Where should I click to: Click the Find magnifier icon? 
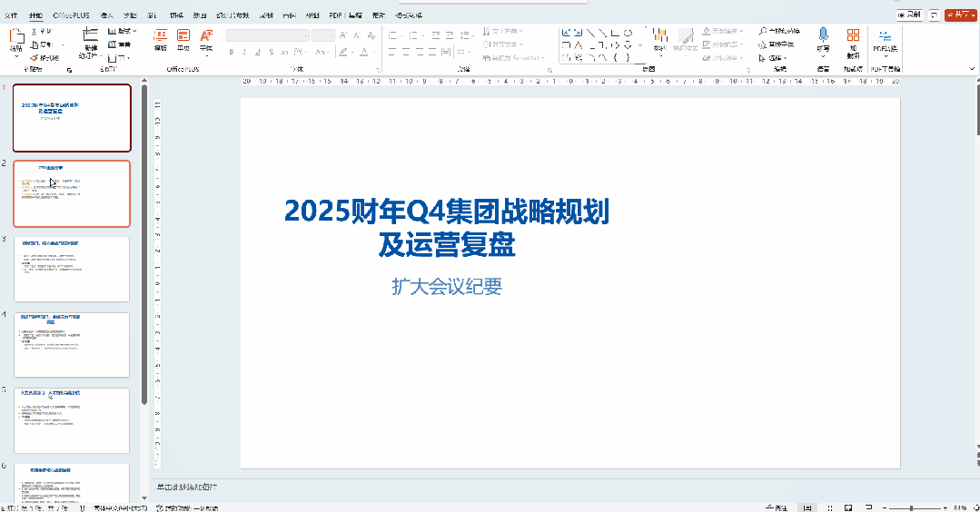click(x=763, y=31)
